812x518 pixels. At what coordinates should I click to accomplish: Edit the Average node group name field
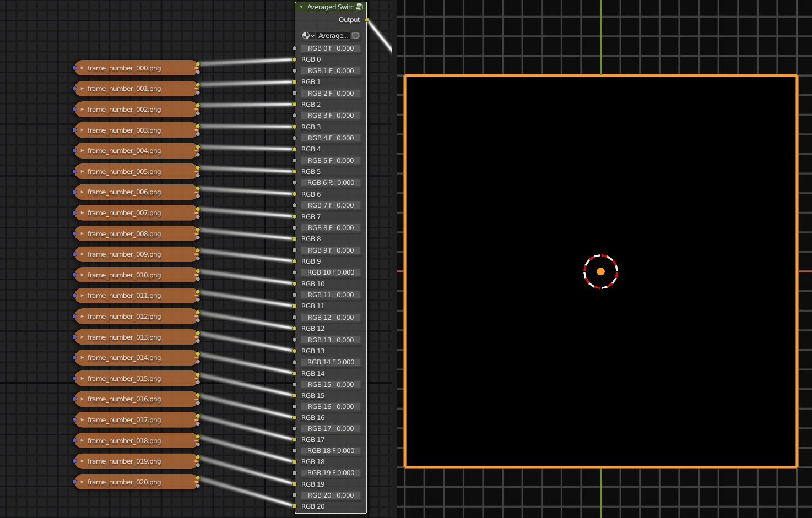click(x=333, y=36)
